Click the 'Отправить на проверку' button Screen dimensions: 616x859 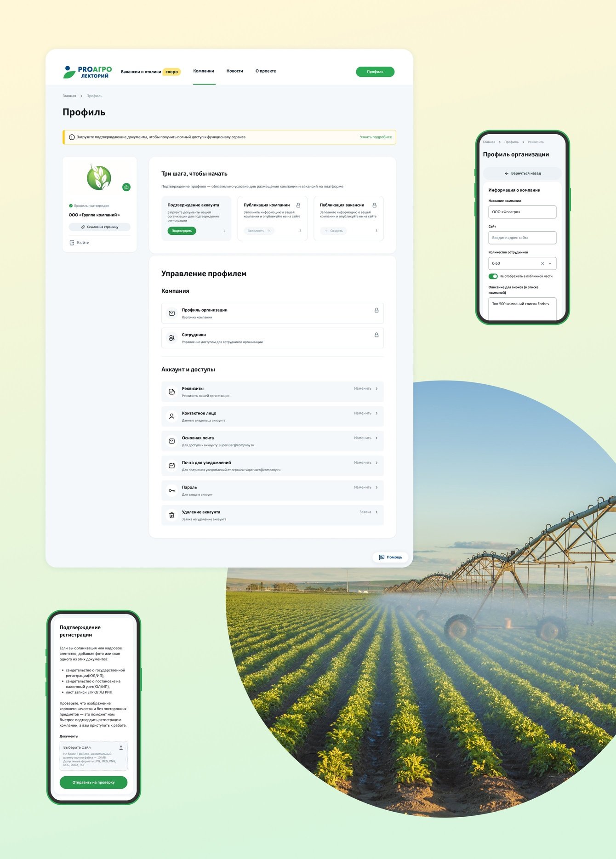click(x=93, y=782)
